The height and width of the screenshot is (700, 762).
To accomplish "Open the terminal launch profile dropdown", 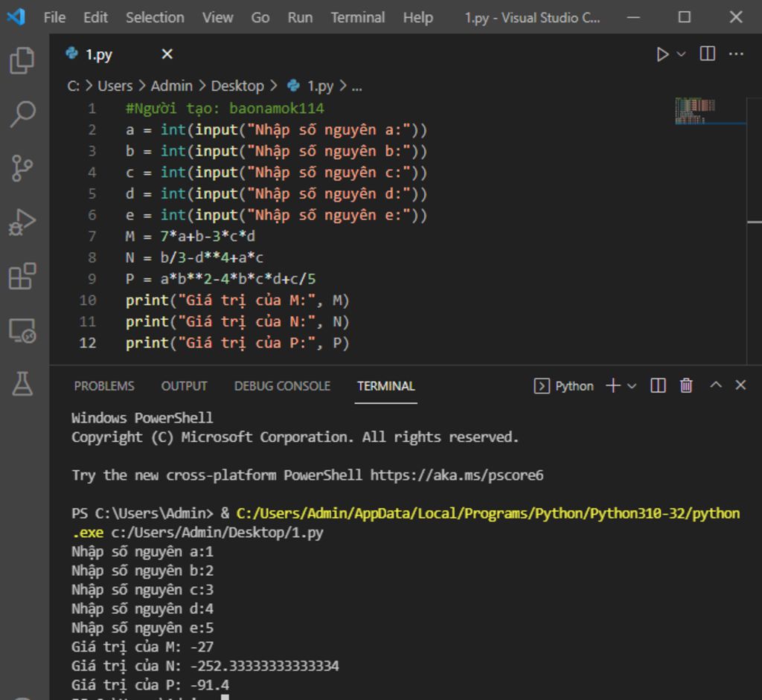I will click(x=632, y=386).
